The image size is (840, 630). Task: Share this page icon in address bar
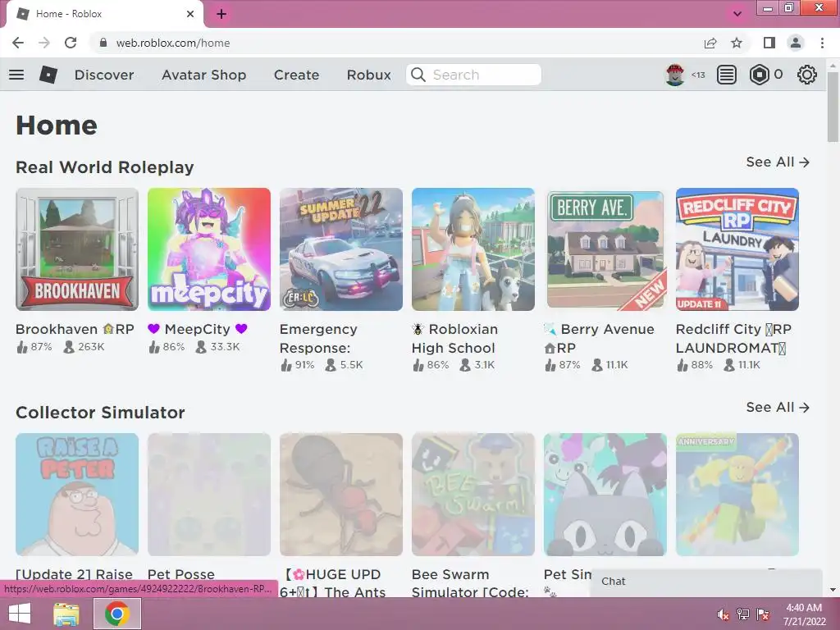710,43
